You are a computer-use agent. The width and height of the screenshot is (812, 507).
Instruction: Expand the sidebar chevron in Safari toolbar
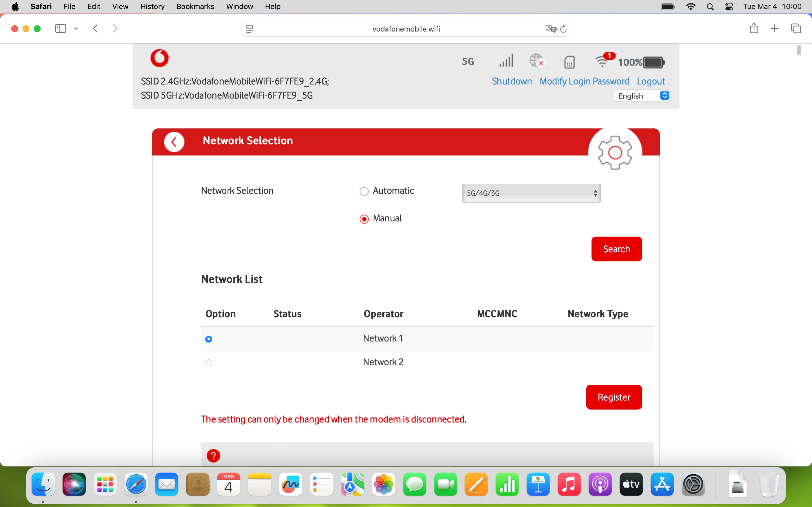tap(76, 28)
